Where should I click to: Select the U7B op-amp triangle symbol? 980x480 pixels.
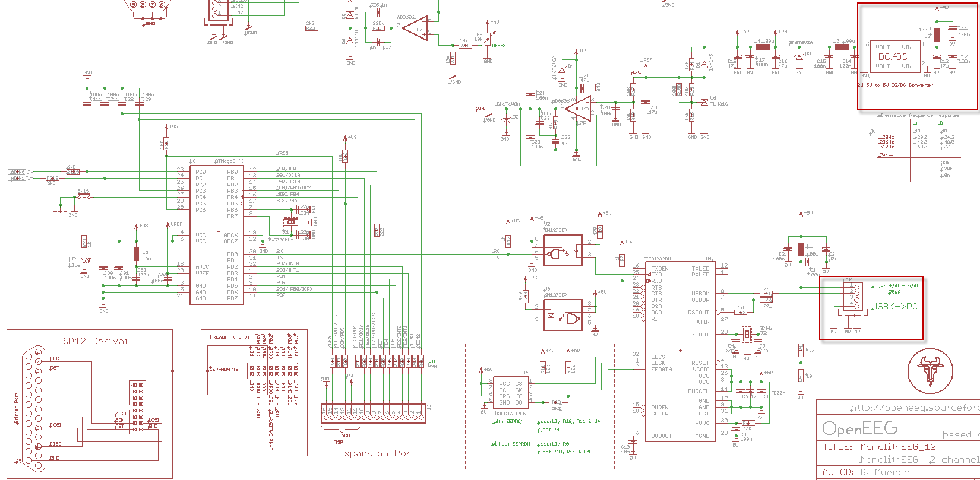pos(415,28)
